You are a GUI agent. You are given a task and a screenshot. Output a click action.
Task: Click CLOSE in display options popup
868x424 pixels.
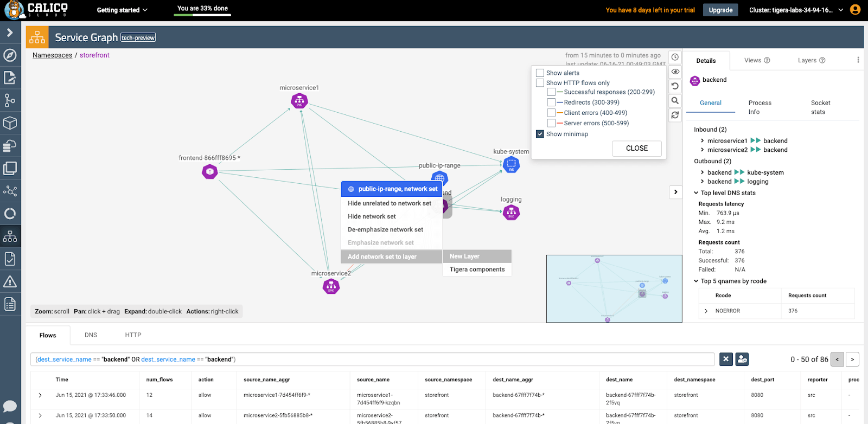click(637, 149)
